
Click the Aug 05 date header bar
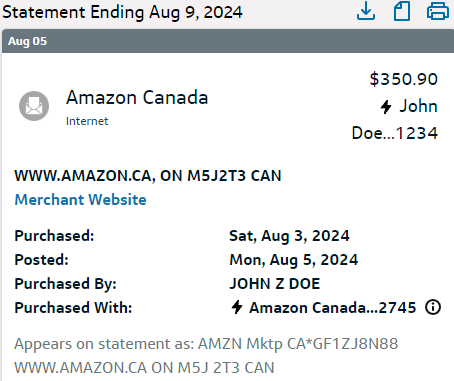click(x=228, y=41)
